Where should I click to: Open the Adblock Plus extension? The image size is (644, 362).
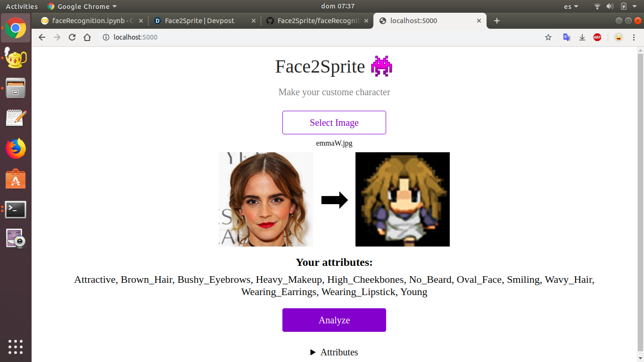click(597, 37)
